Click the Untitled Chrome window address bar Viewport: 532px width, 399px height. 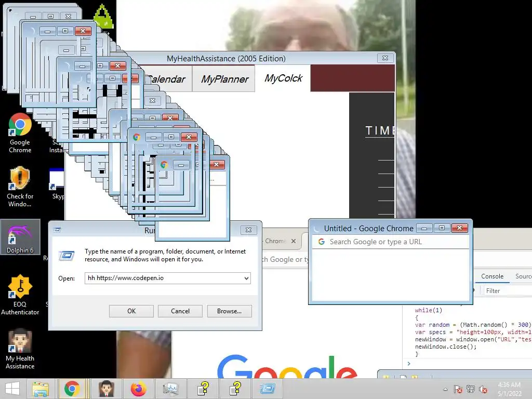pos(390,242)
